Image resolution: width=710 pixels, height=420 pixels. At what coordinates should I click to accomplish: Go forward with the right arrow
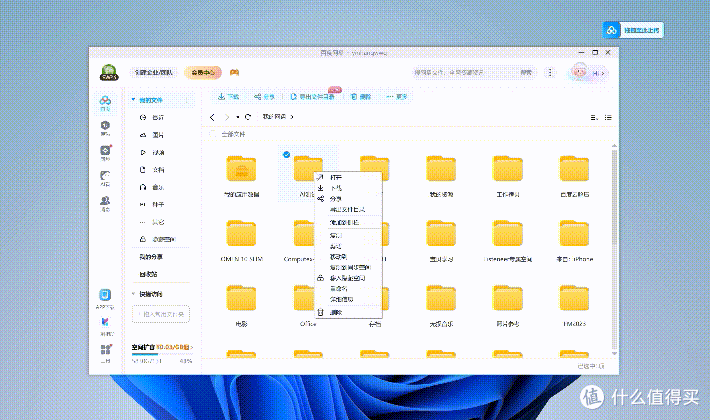[x=227, y=117]
